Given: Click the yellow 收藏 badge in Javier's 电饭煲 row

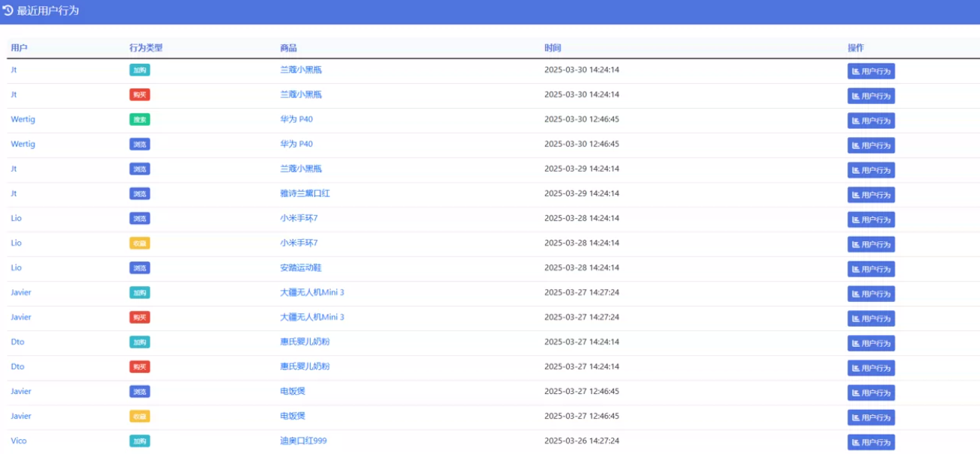Looking at the screenshot, I should (x=139, y=416).
